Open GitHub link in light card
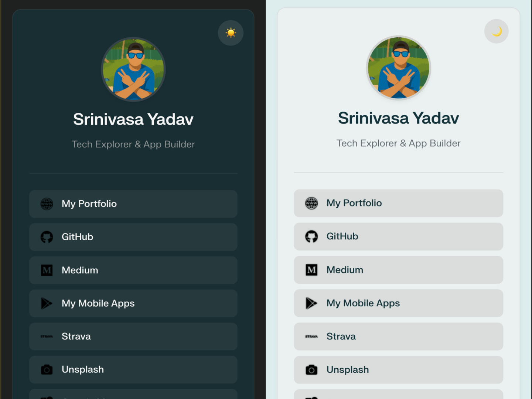The height and width of the screenshot is (399, 532). [399, 236]
